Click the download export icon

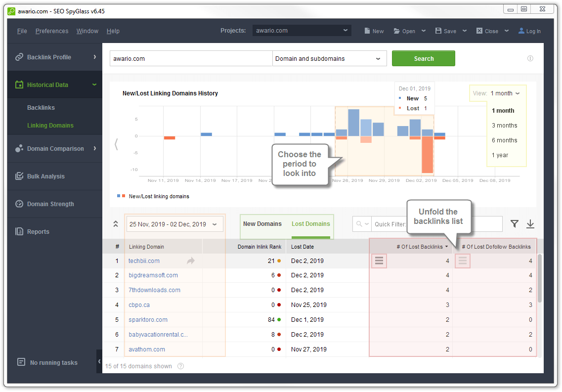coord(530,224)
